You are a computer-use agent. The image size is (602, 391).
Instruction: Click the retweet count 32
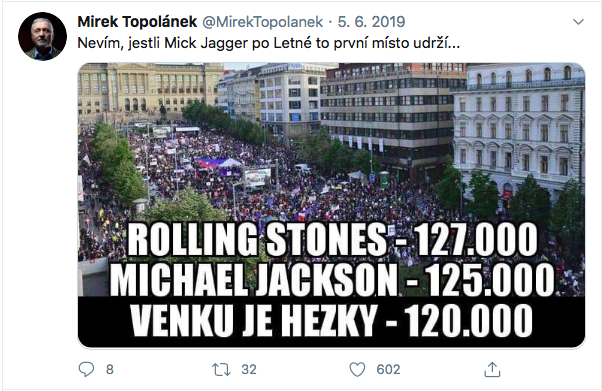coord(249,369)
